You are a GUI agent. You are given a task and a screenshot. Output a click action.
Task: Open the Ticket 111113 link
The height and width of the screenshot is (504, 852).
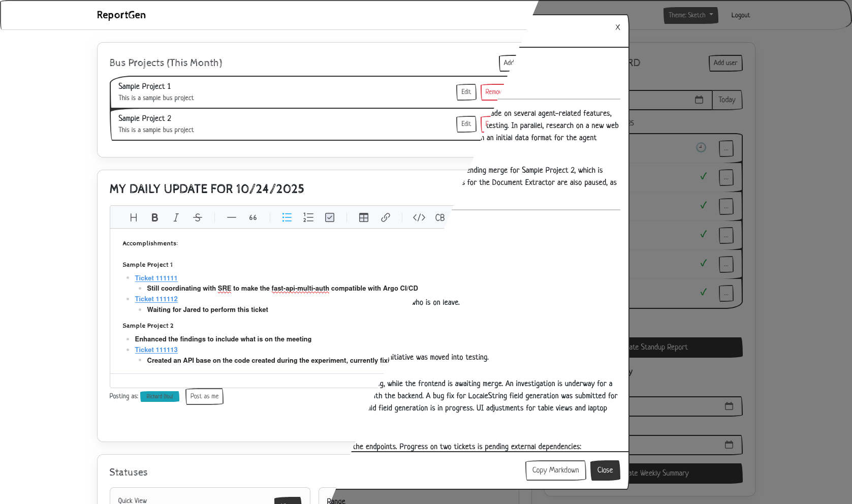[x=156, y=350]
